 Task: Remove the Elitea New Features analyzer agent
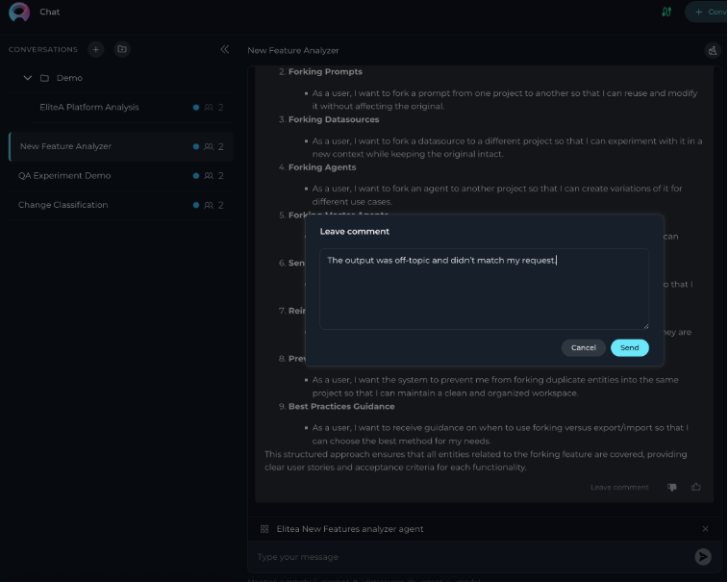[705, 528]
